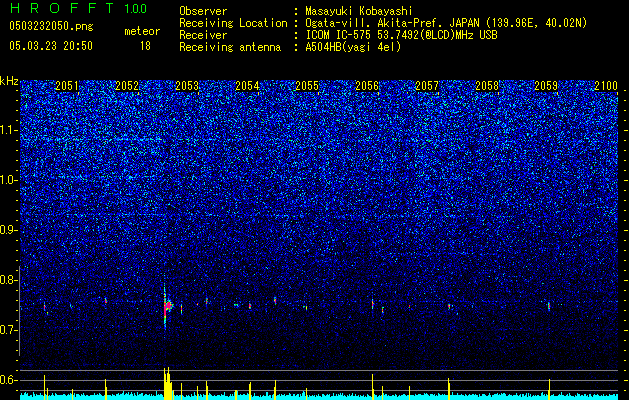Click the 1.0 frequency axis label
This screenshot has height=400, width=629.
pyautogui.click(x=8, y=180)
